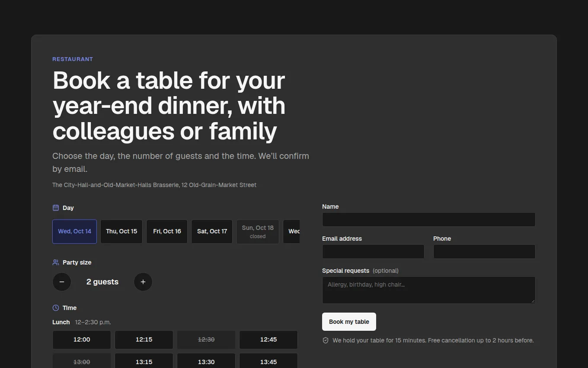Pick the Fri, Oct 16 day option

[x=167, y=232]
